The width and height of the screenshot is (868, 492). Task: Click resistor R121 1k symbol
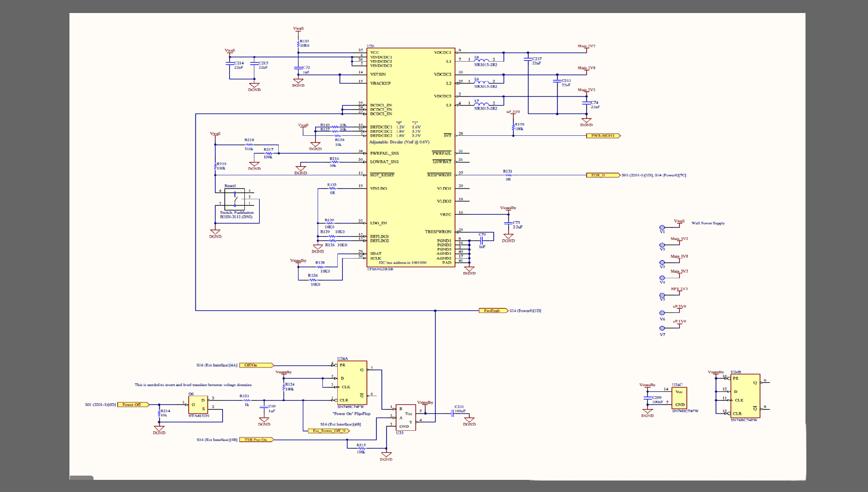(247, 400)
